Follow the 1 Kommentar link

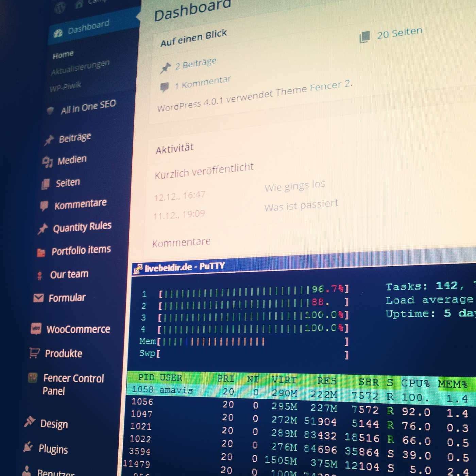pyautogui.click(x=203, y=82)
